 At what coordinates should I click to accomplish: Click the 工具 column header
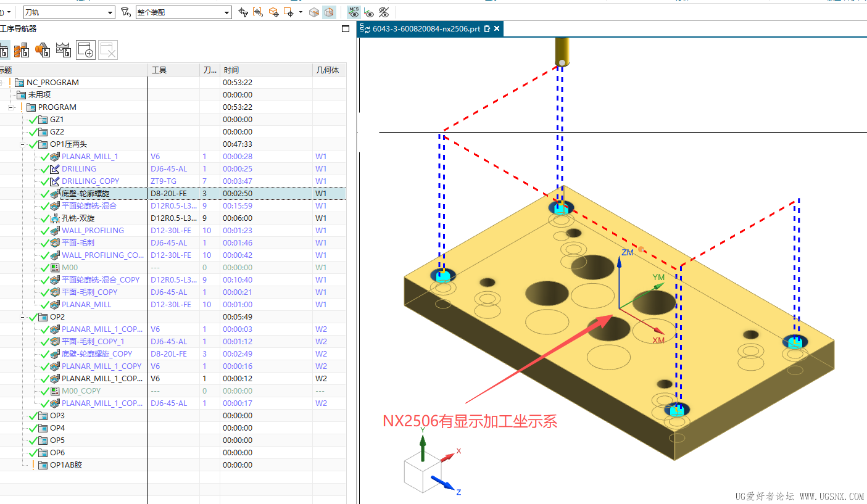pos(159,70)
